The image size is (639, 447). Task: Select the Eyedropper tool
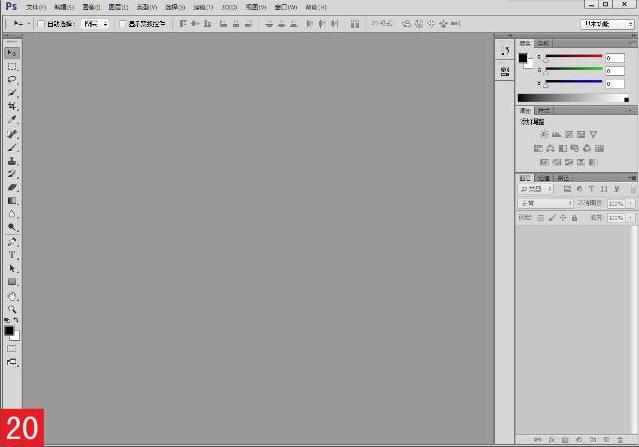[12, 120]
